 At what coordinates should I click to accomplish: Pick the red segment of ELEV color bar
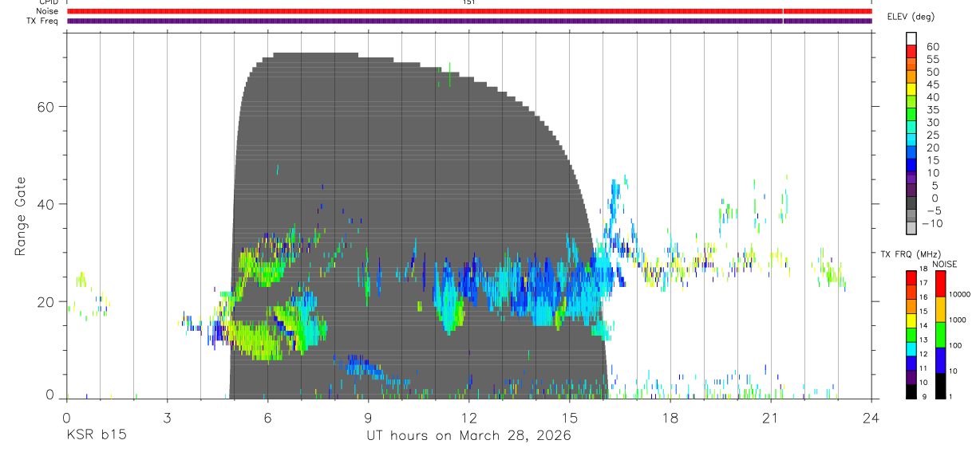click(911, 51)
